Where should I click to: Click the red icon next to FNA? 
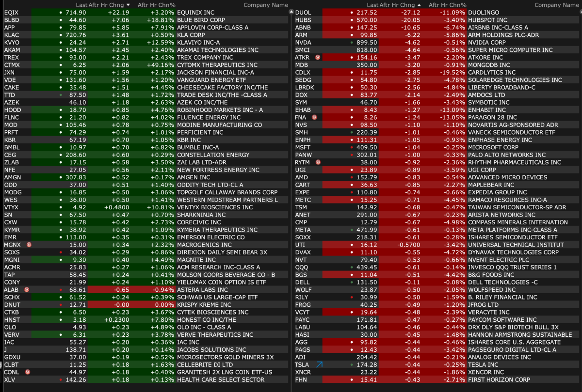point(314,117)
